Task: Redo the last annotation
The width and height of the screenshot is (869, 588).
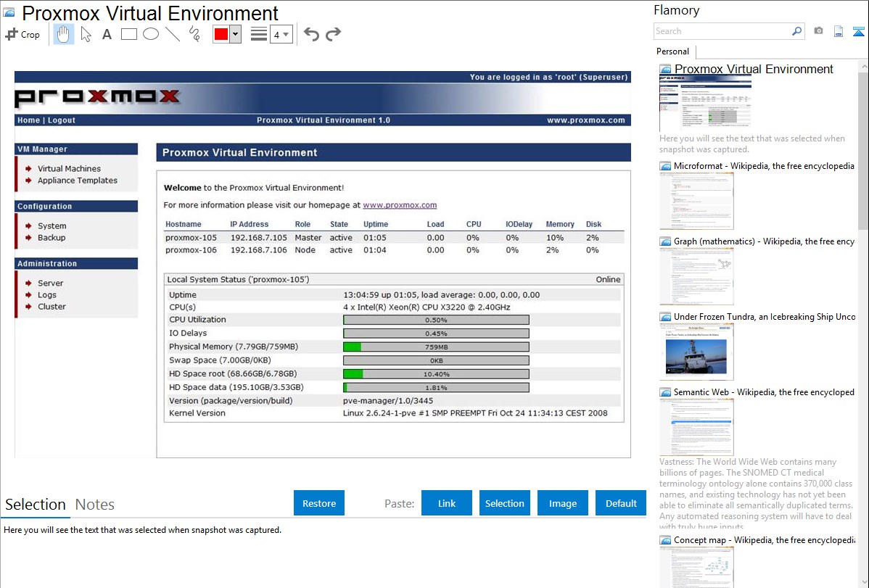Action: point(333,34)
